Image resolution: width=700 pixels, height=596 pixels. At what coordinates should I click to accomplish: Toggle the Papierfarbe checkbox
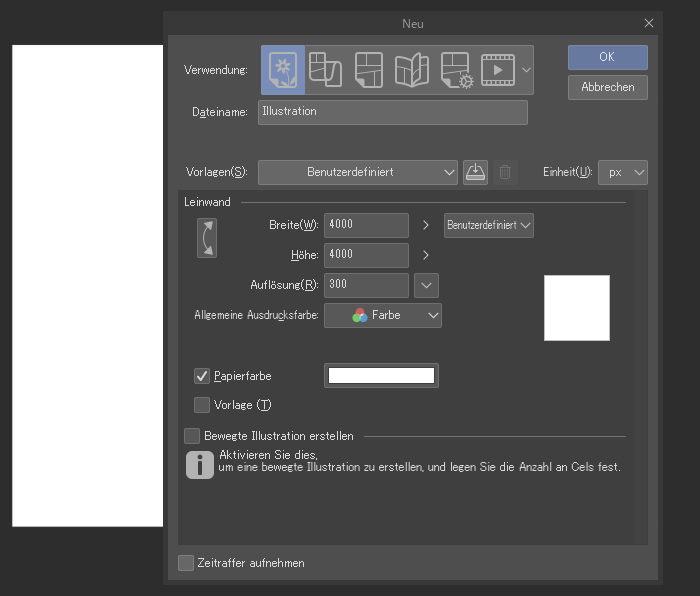(x=202, y=376)
